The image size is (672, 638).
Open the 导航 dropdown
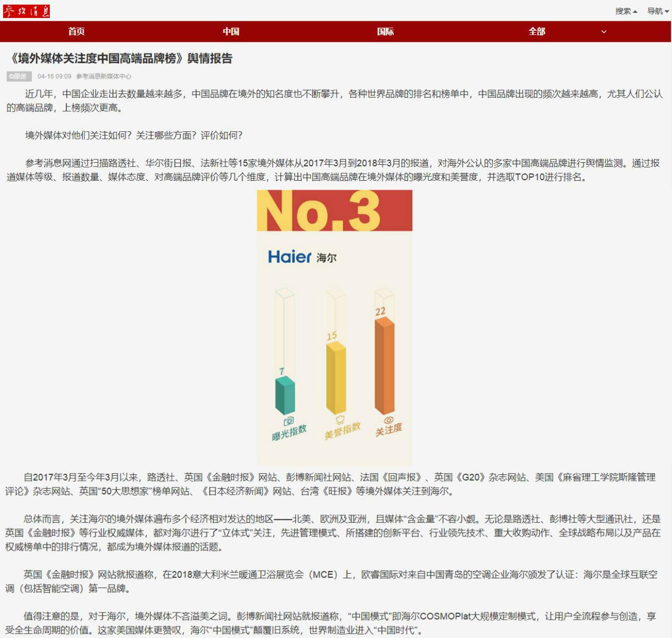(658, 11)
